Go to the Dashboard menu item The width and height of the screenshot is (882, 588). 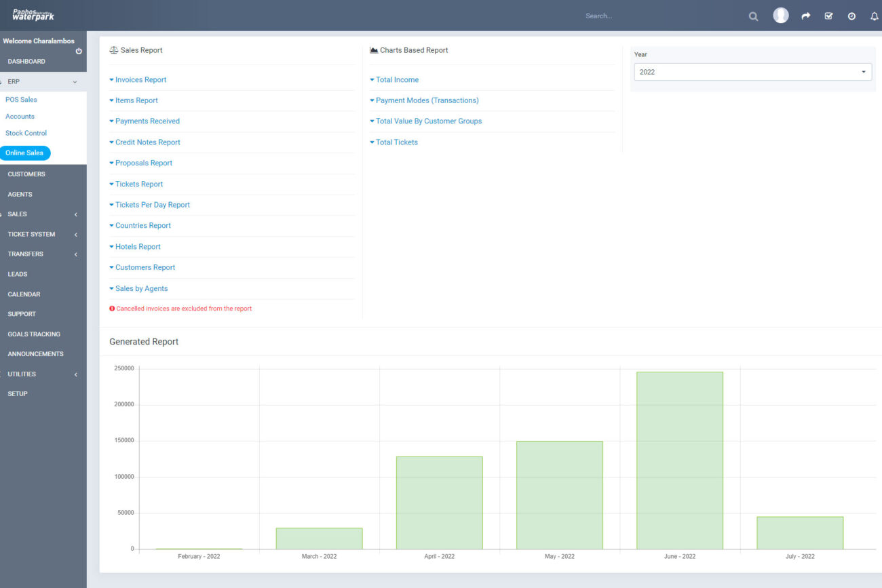(26, 62)
